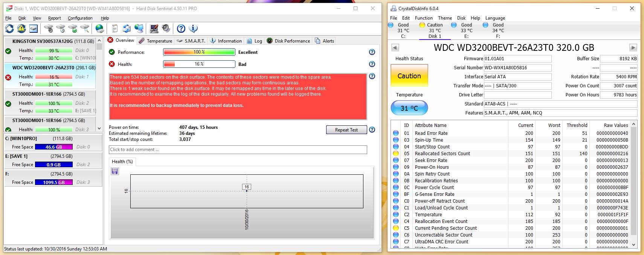Click the help icon next to Repeat Test
This screenshot has height=255, width=644.
point(372,130)
